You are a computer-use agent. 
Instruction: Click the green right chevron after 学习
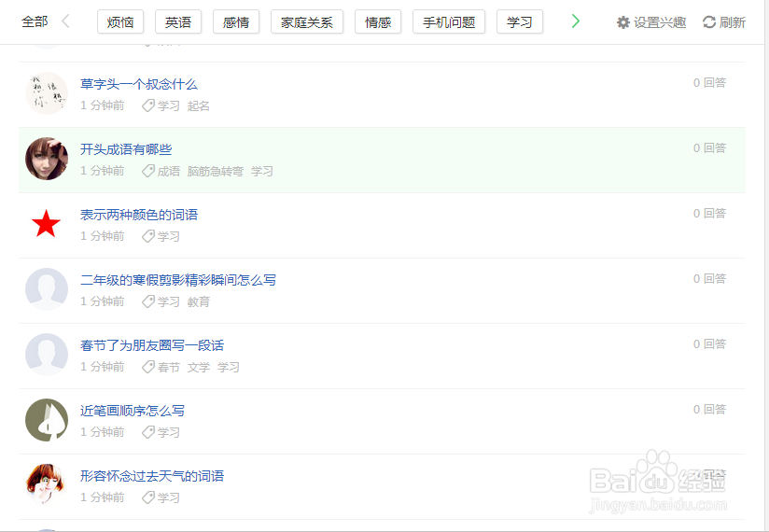[576, 21]
